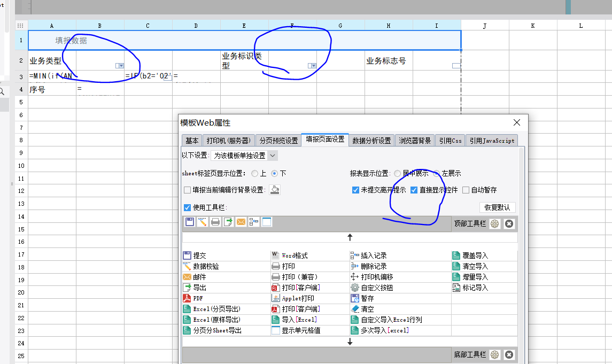The image size is (612, 364).
Task: Select 自定义导入Excel行列 tool item
Action: pos(386,320)
